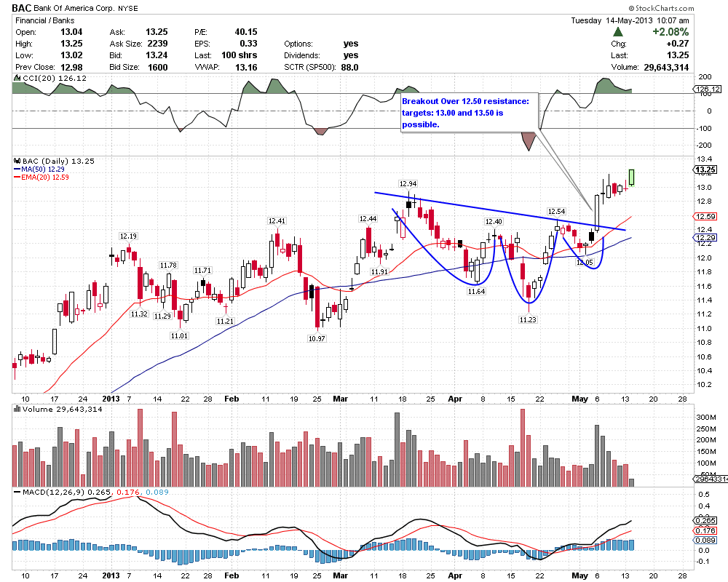Click the black MACD legend line marker
Viewport: 728px width, 582px height.
click(x=17, y=492)
